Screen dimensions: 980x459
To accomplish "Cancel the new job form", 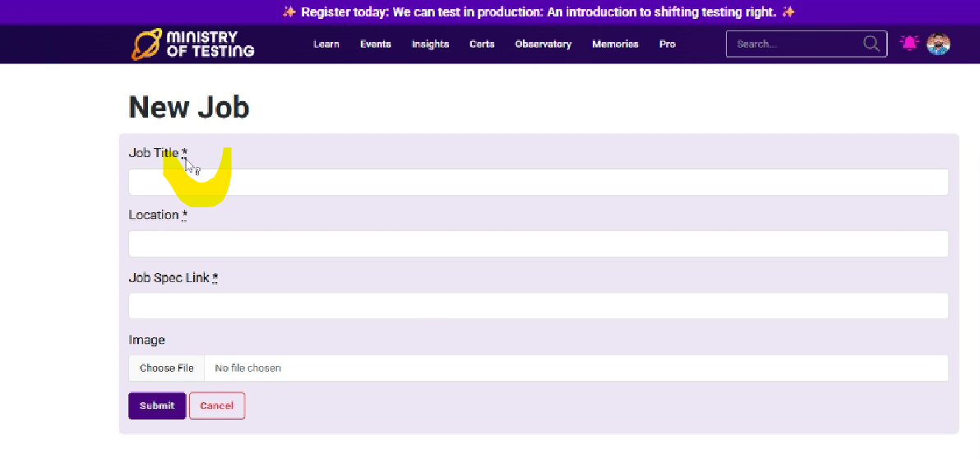I will [217, 406].
